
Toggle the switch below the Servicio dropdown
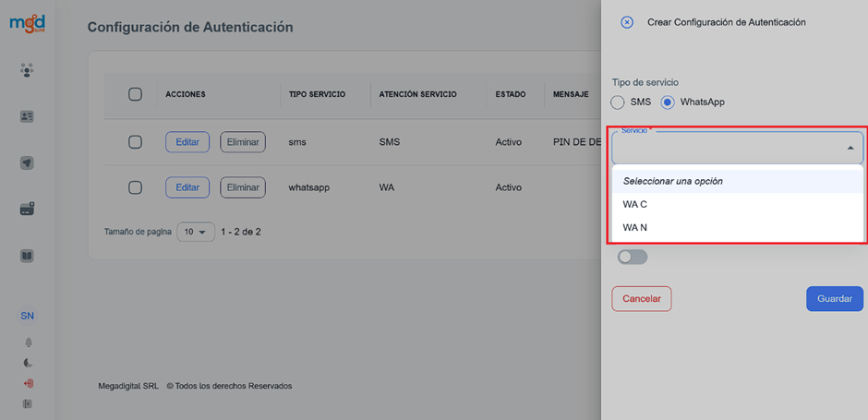pos(633,257)
